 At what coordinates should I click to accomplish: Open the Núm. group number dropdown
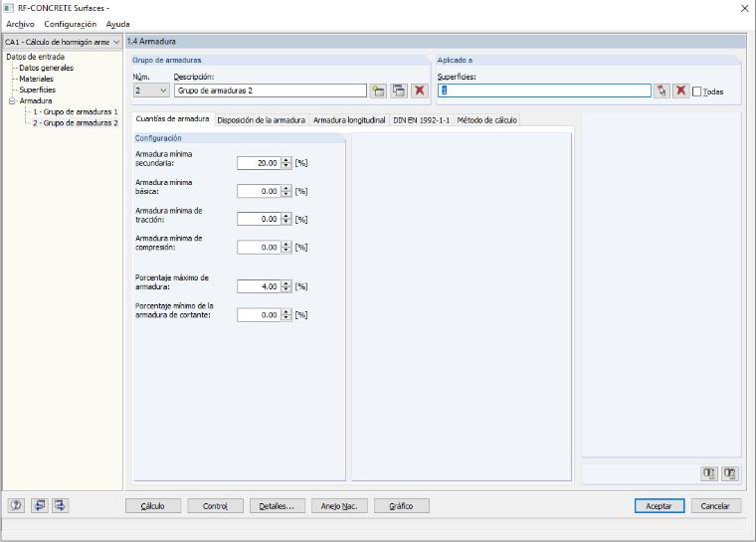(x=163, y=90)
